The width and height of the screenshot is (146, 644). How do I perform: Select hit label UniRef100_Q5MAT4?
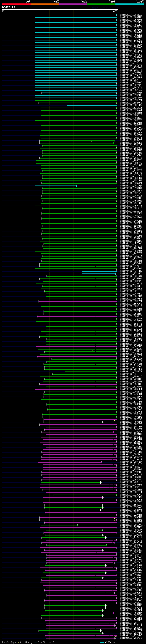(131, 372)
